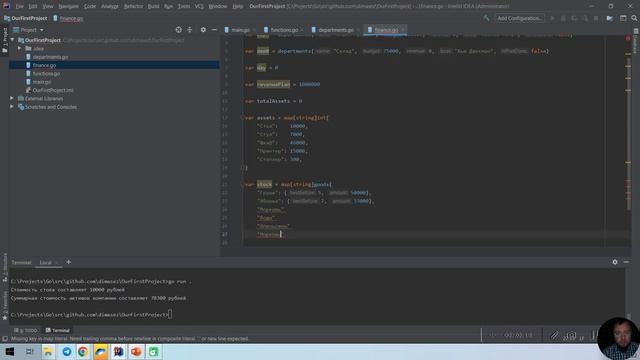The image size is (640, 360).
Task: Close the finance.go editor tab
Action: point(403,30)
